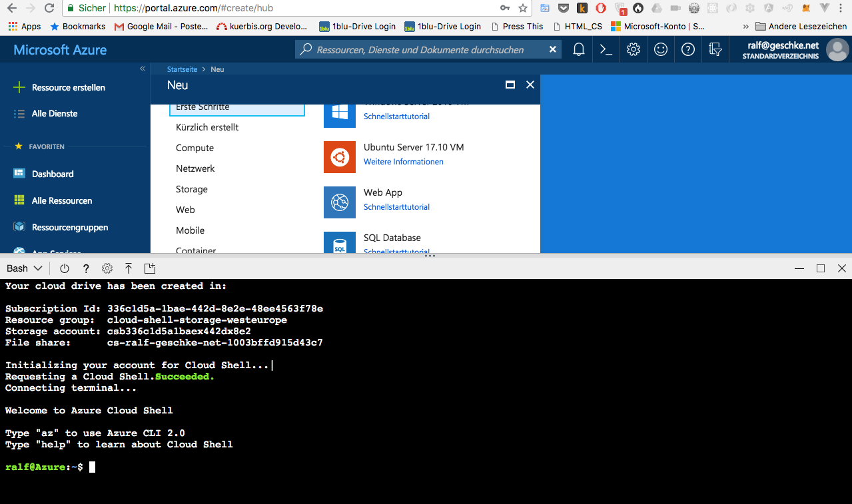852x504 pixels.
Task: Minimize the Cloud Shell panel
Action: (799, 268)
